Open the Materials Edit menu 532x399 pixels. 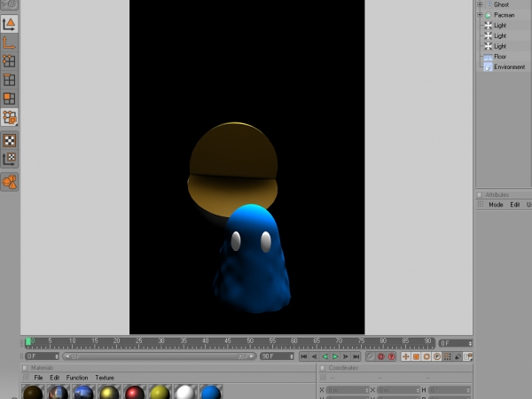(54, 378)
